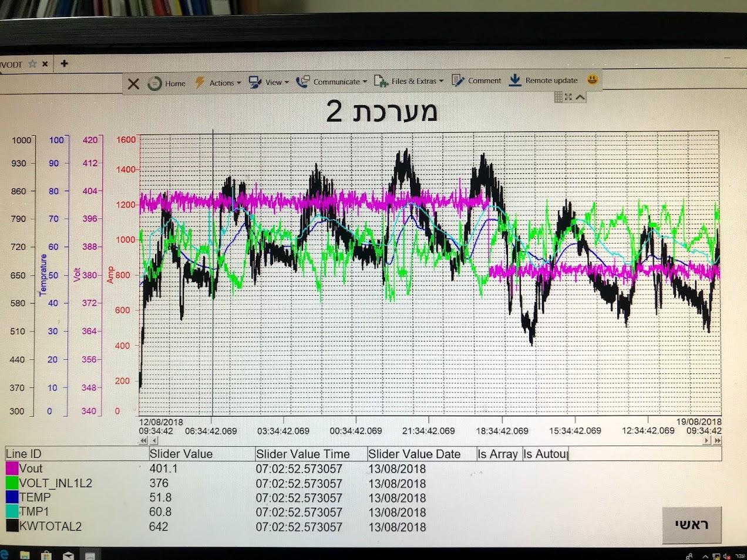Click the Home icon in toolbar
Image resolution: width=747 pixels, height=560 pixels.
pyautogui.click(x=155, y=83)
